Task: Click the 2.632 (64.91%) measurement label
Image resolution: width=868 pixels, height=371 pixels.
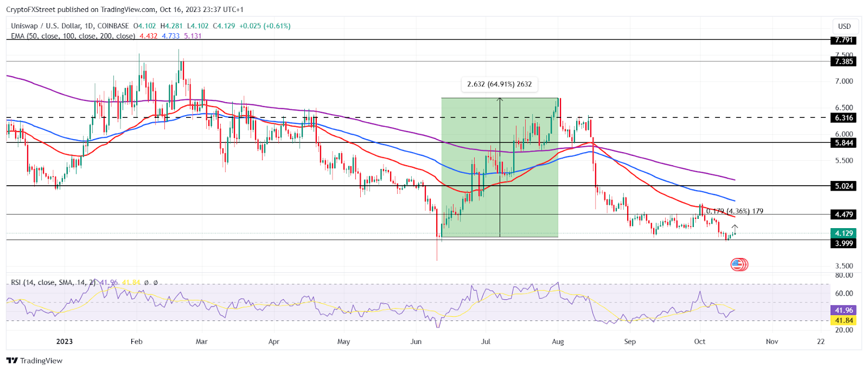Action: point(500,84)
